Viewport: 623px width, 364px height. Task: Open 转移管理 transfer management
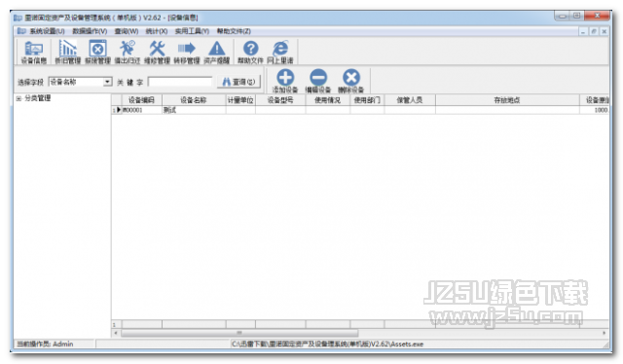point(187,52)
